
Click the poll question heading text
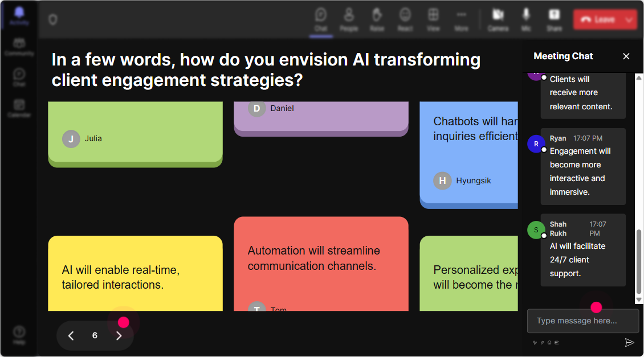[x=266, y=70]
